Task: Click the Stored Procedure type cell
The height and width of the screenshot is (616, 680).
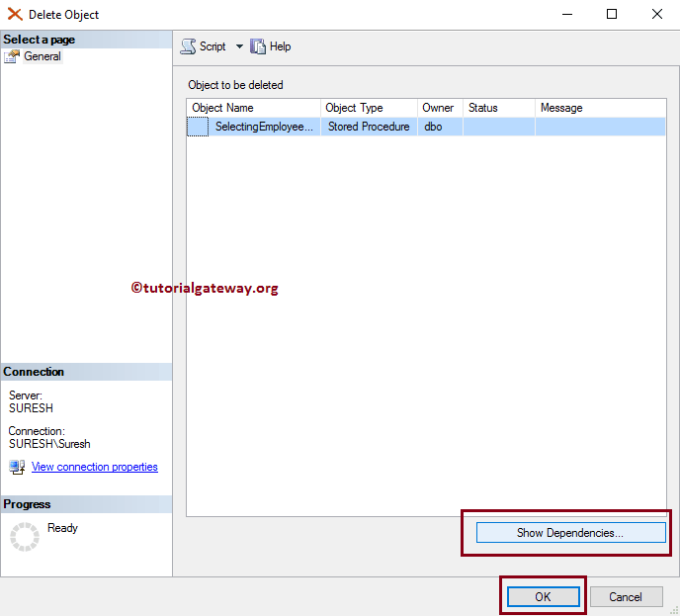Action: pos(369,127)
